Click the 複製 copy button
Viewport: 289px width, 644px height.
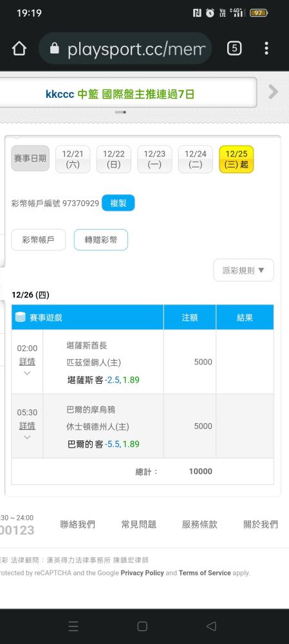click(x=118, y=203)
